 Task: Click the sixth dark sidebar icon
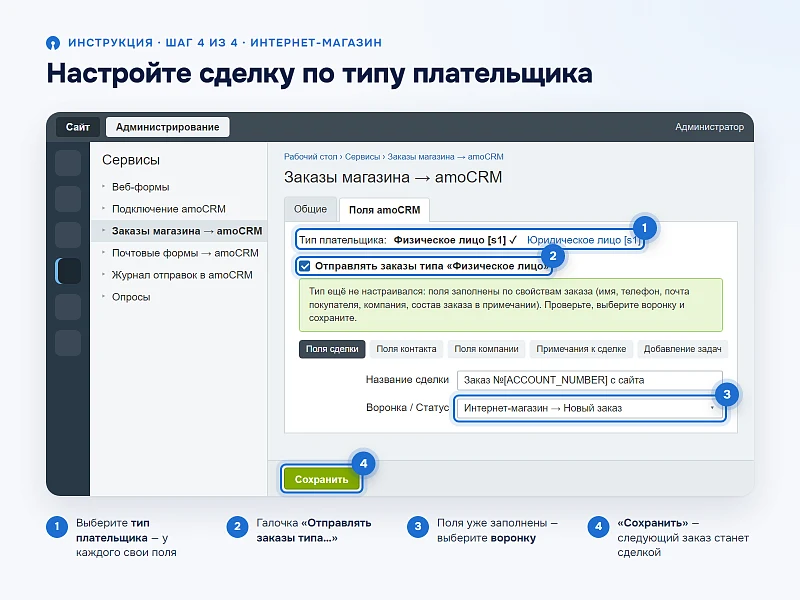coord(68,343)
